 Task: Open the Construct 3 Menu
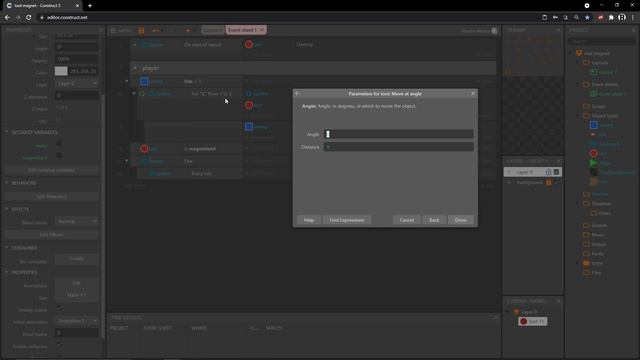(x=121, y=31)
